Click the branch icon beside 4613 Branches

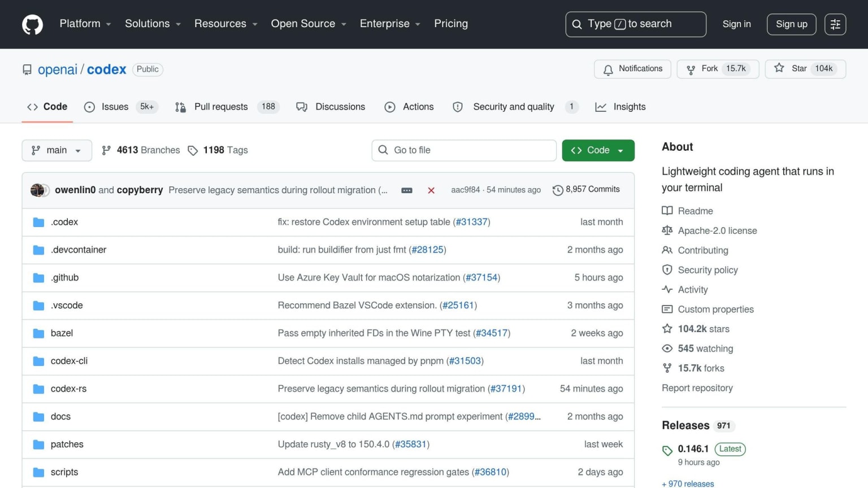pos(106,150)
